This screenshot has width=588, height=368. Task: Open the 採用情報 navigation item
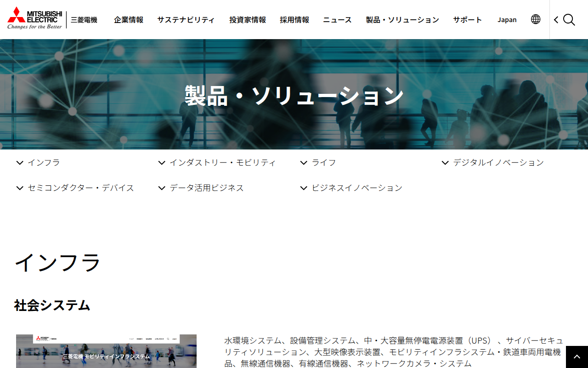(x=294, y=20)
